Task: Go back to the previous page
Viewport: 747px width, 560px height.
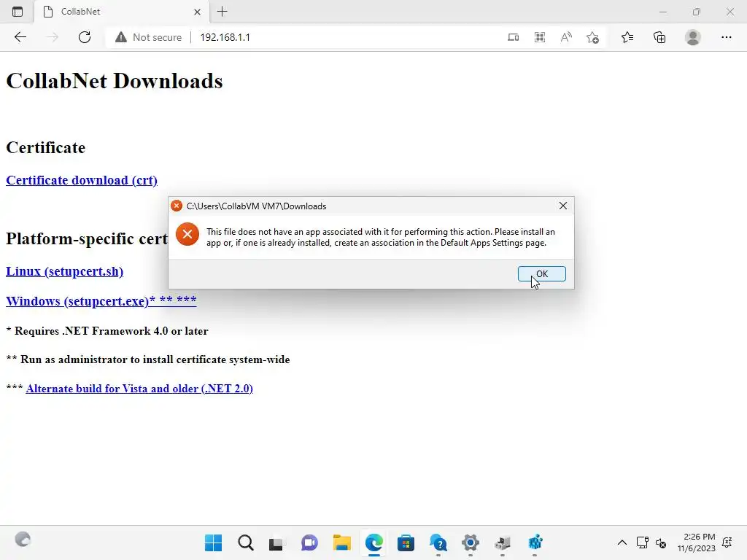Action: point(20,37)
